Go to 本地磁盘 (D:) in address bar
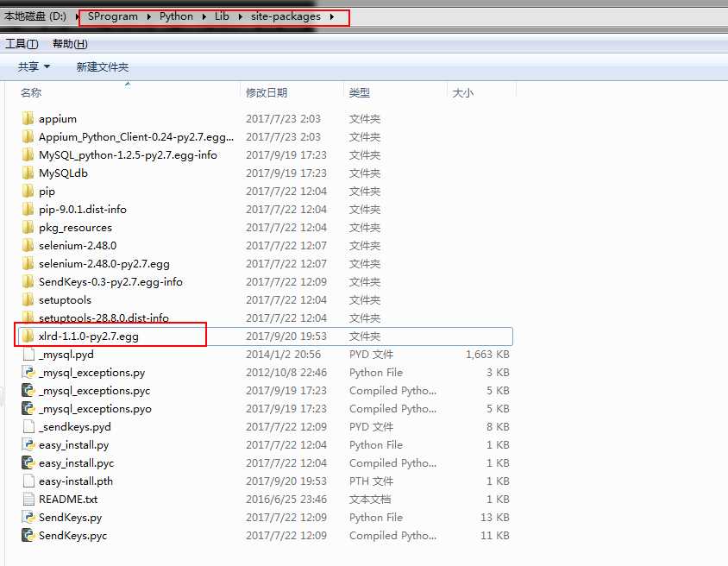Screen dimensions: 728x566 (x=35, y=16)
